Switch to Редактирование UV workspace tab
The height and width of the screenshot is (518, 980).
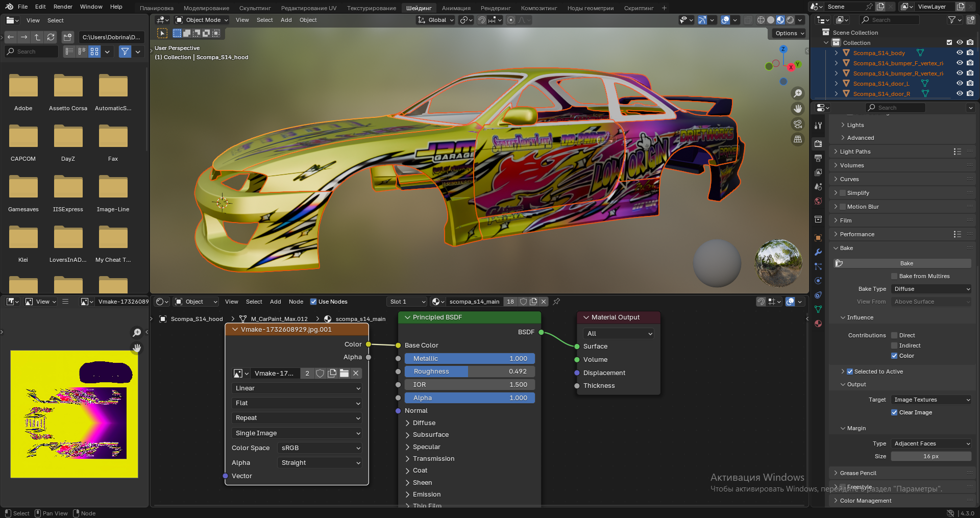click(309, 8)
